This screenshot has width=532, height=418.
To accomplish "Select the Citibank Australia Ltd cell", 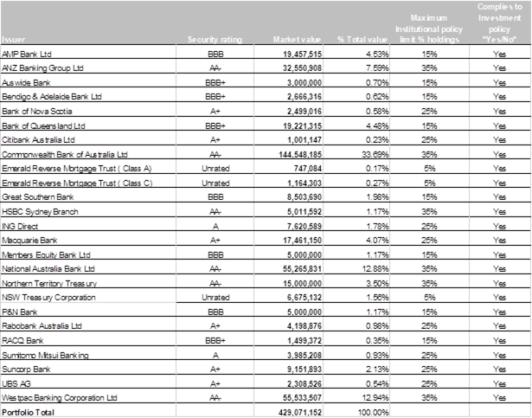I will (x=38, y=140).
